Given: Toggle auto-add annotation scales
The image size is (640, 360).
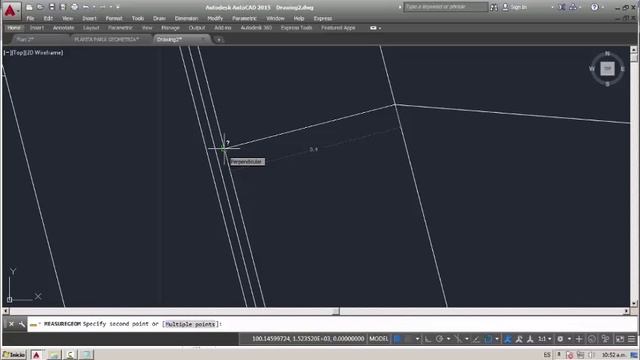Looking at the screenshot, I should [519, 339].
